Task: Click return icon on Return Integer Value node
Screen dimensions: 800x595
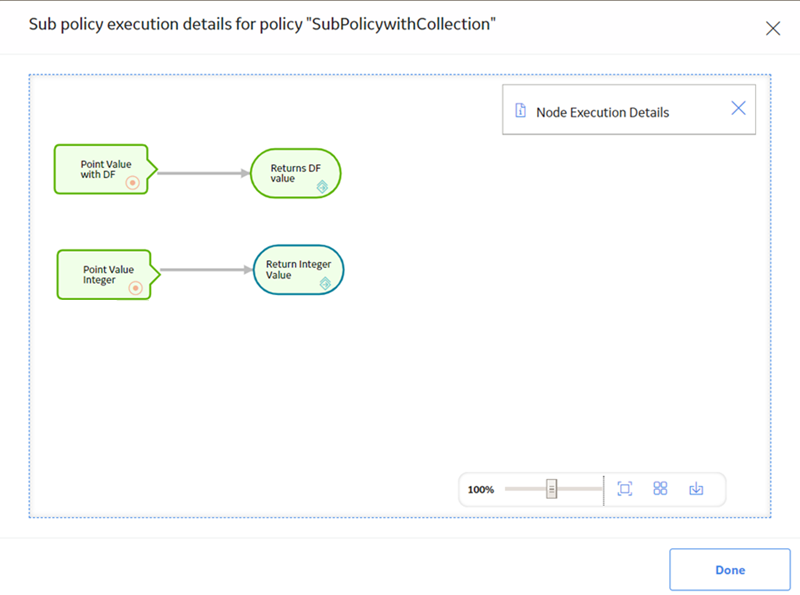Action: point(325,283)
